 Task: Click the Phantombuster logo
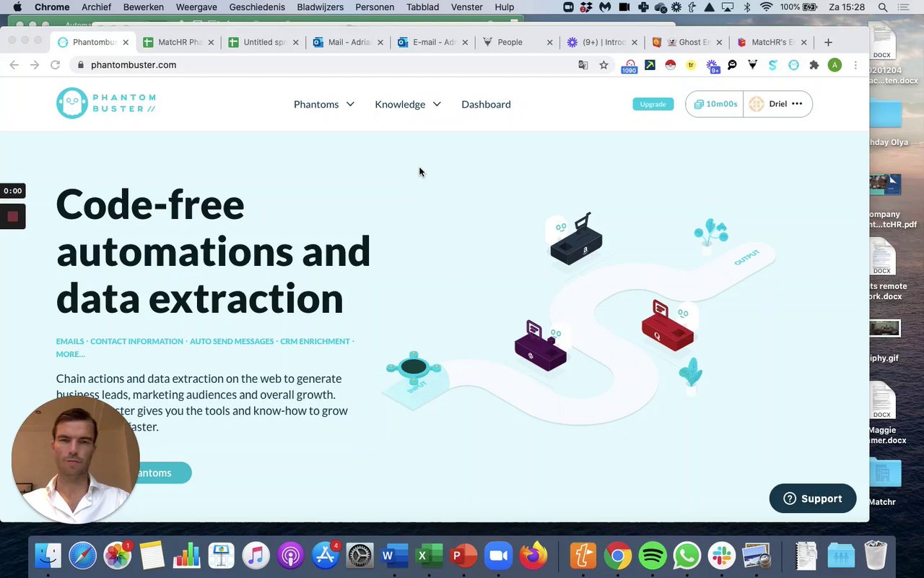tap(106, 103)
